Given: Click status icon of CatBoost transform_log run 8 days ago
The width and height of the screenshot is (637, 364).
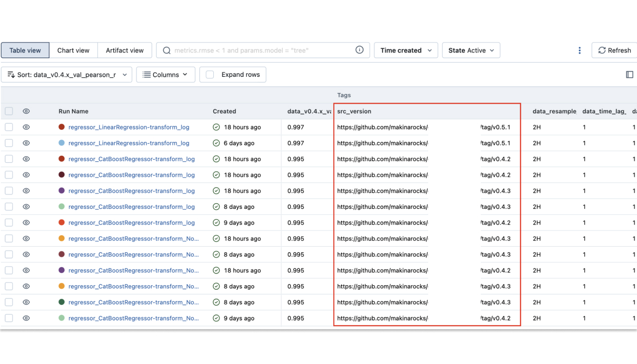Looking at the screenshot, I should pyautogui.click(x=216, y=207).
